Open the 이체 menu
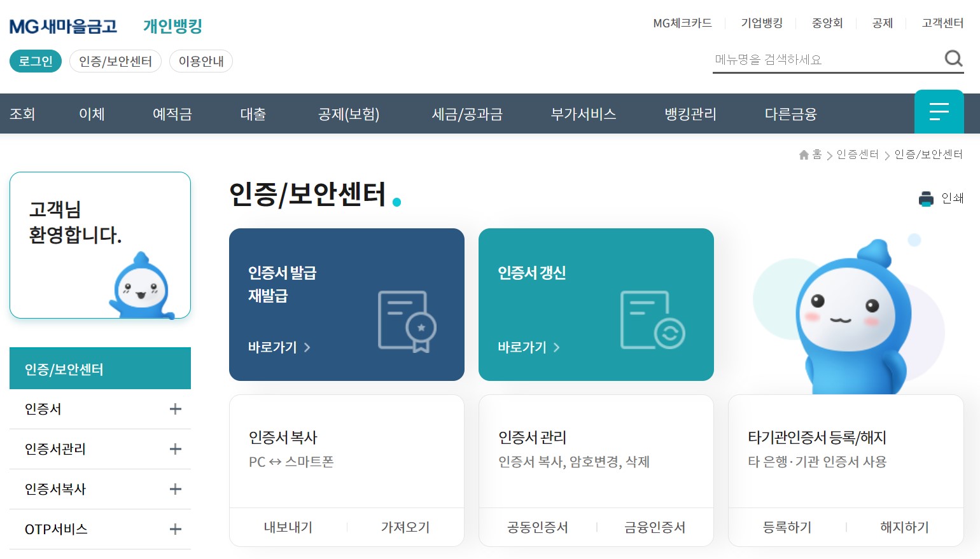Viewport: 980px width, 559px height. (x=91, y=114)
